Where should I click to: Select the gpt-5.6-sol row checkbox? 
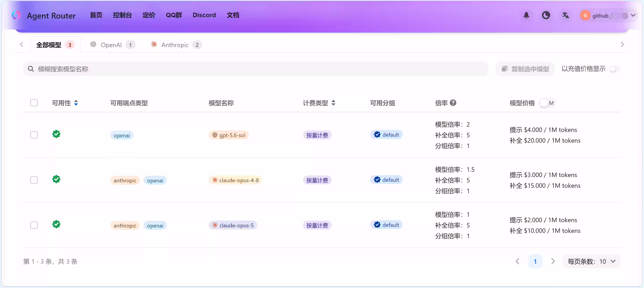[34, 135]
